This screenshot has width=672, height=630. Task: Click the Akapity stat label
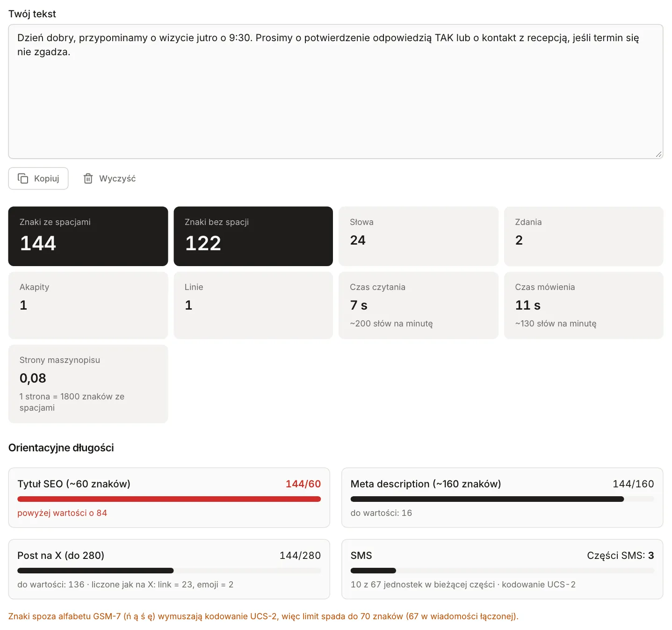pos(34,287)
